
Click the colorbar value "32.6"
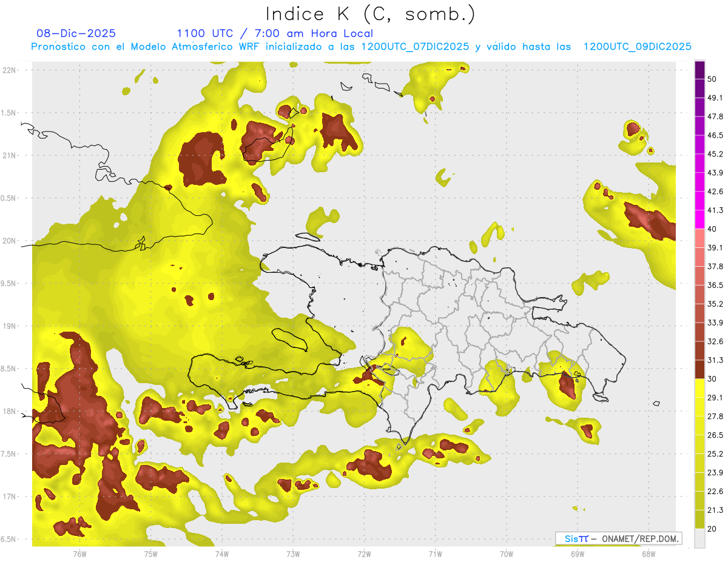click(x=715, y=341)
